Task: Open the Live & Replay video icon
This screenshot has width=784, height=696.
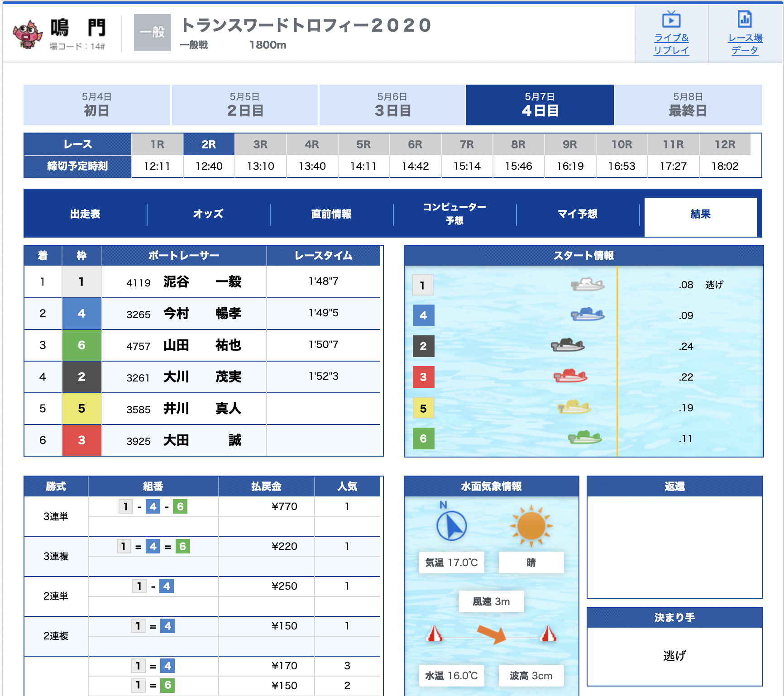Action: tap(671, 20)
